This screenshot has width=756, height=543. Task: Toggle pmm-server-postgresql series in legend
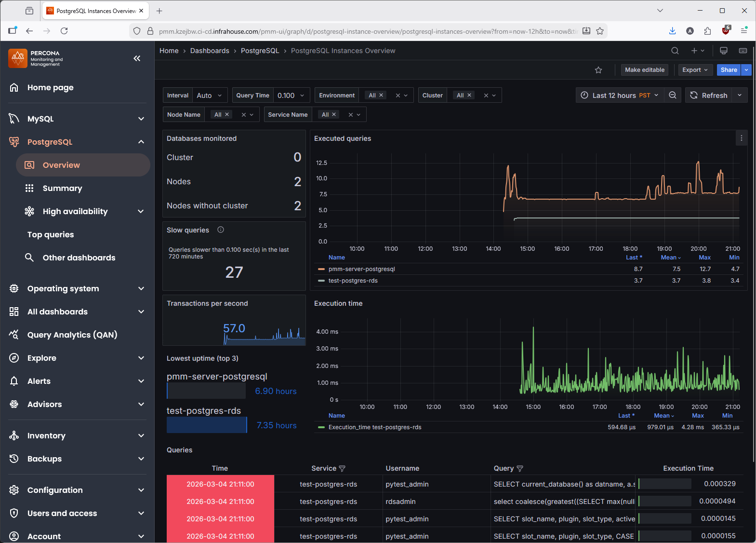pos(361,269)
